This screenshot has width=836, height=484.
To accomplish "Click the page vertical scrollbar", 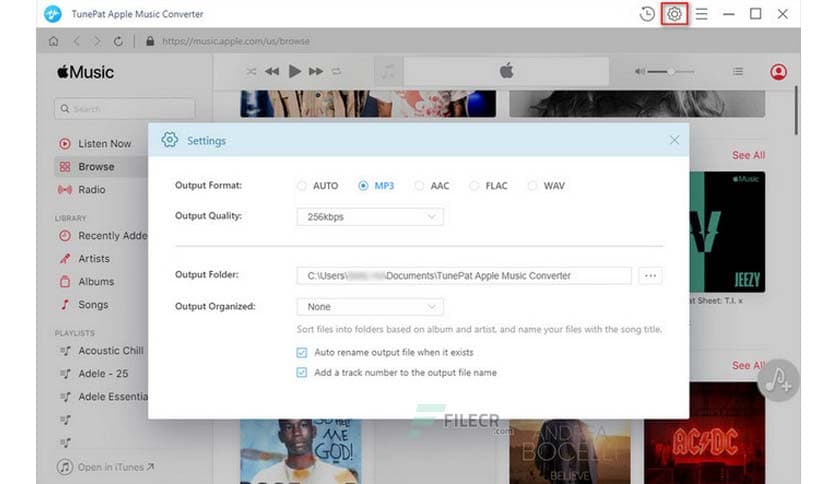I will tap(795, 110).
